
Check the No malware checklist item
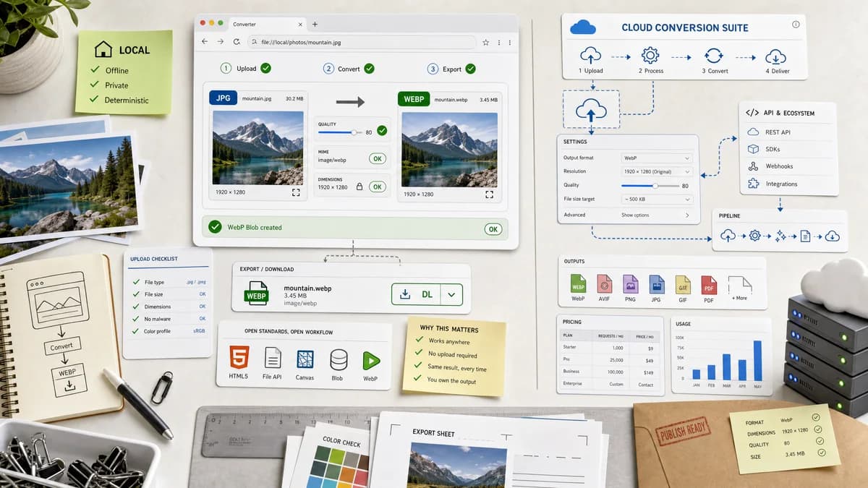[135, 319]
